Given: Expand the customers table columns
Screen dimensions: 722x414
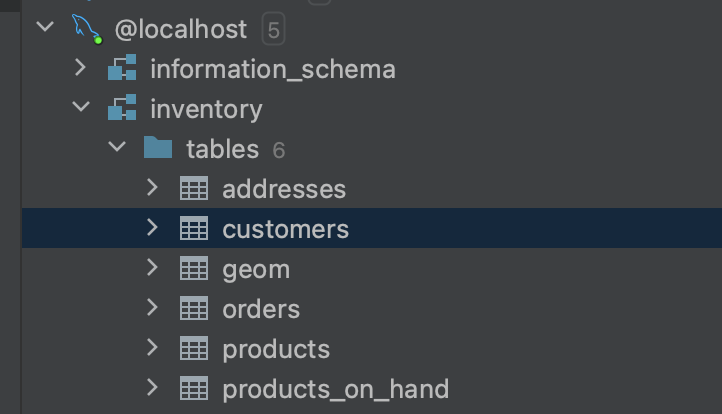Looking at the screenshot, I should pyautogui.click(x=153, y=228).
